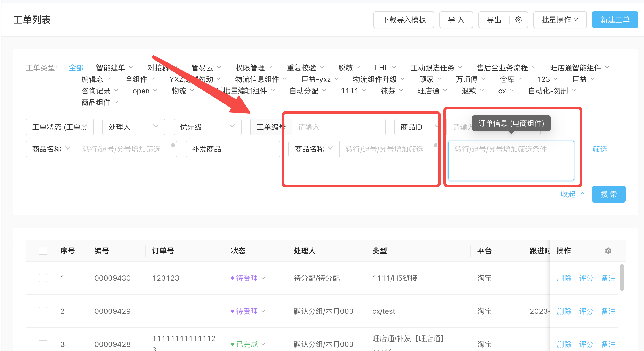Select 徕芬 ticket type
644x351 pixels.
coord(392,91)
